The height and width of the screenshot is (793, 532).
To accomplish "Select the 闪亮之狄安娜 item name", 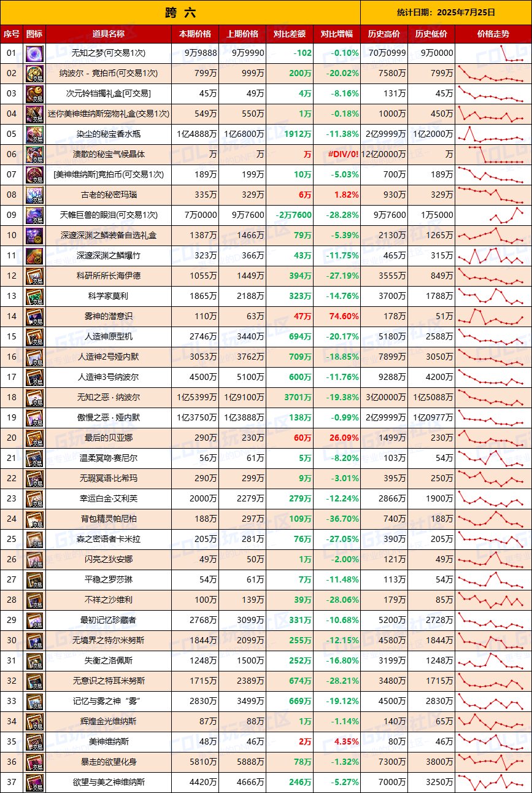I will (x=108, y=560).
